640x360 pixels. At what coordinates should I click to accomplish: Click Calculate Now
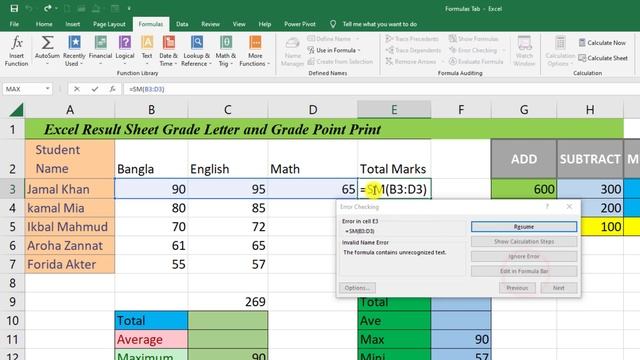[602, 42]
